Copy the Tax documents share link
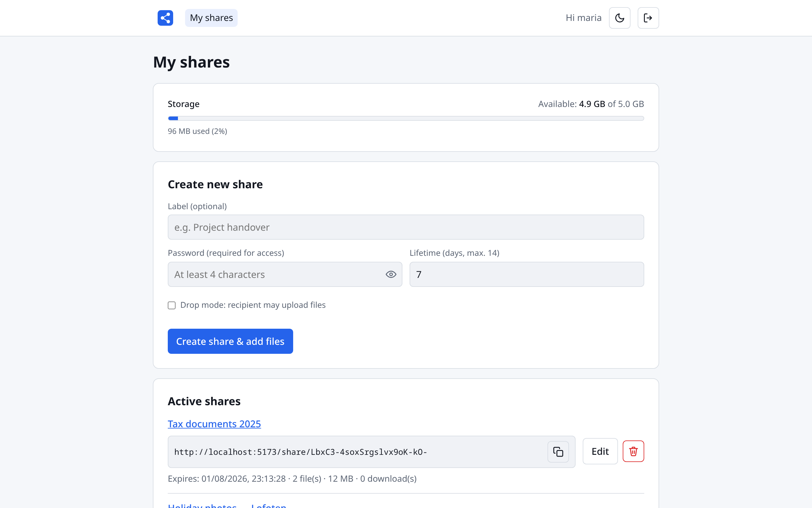Image resolution: width=812 pixels, height=508 pixels. pyautogui.click(x=558, y=452)
